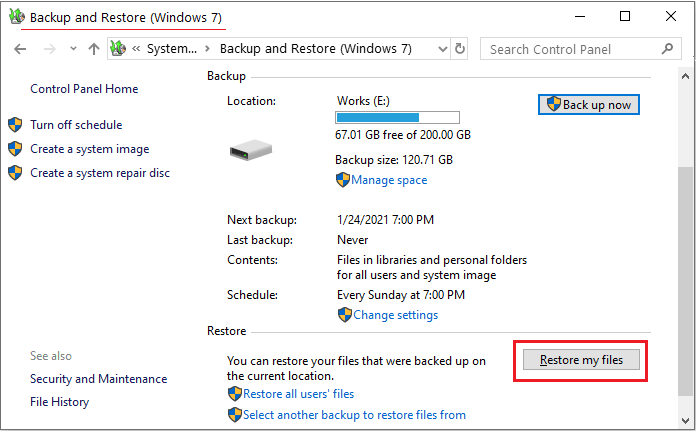This screenshot has width=697, height=433.
Task: Click the scrollbar up arrow
Action: tap(685, 76)
